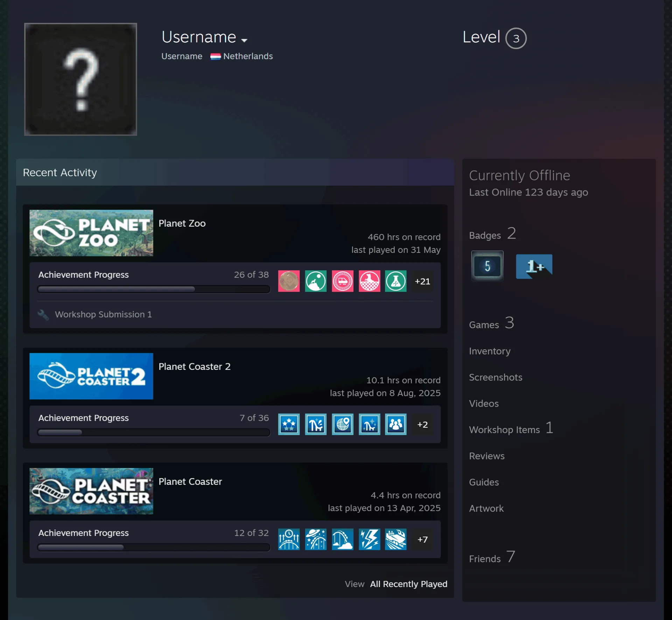
Task: Open the username dropdown arrow
Action: (x=244, y=40)
